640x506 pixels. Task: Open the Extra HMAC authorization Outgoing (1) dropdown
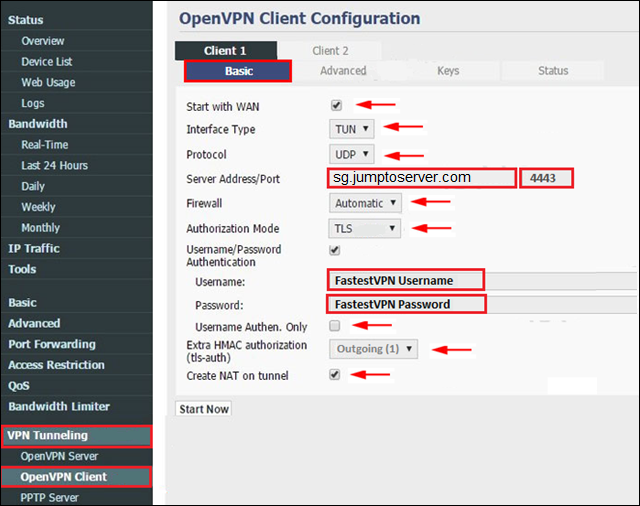click(x=373, y=349)
